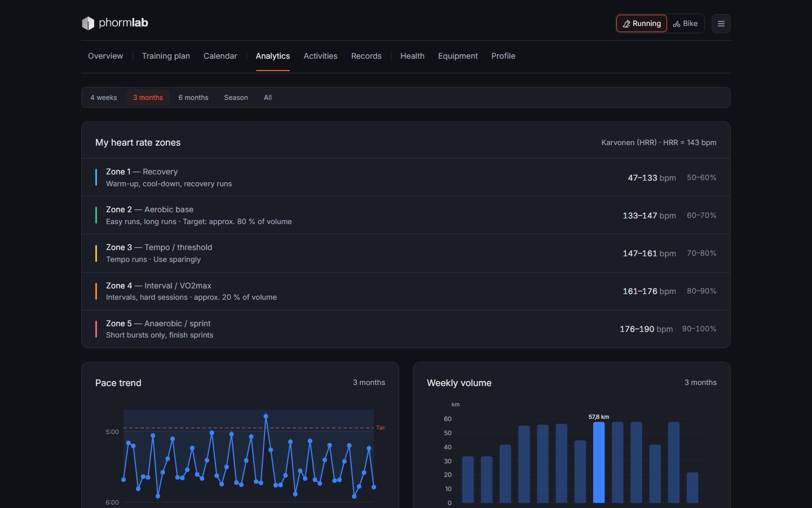Open the Overview tab

[105, 56]
